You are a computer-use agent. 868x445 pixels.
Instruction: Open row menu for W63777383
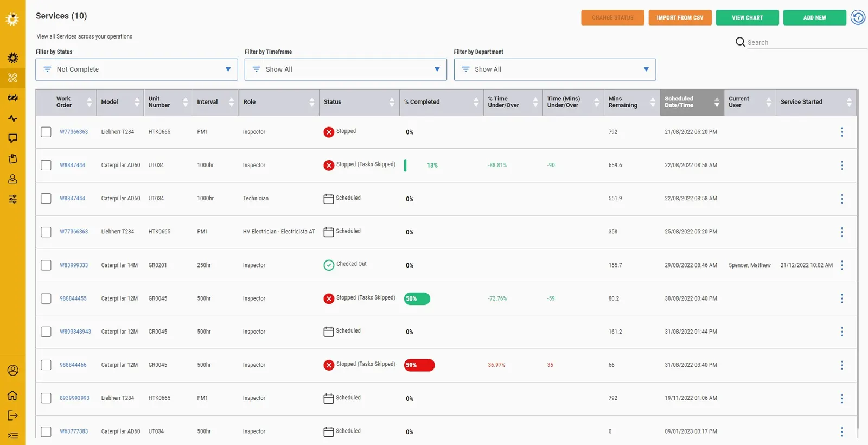[x=842, y=431]
